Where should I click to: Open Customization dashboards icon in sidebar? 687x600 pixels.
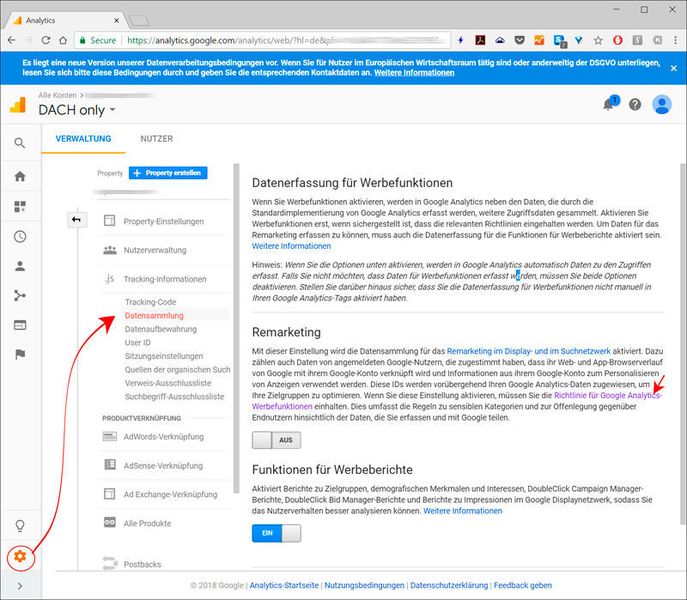(20, 206)
